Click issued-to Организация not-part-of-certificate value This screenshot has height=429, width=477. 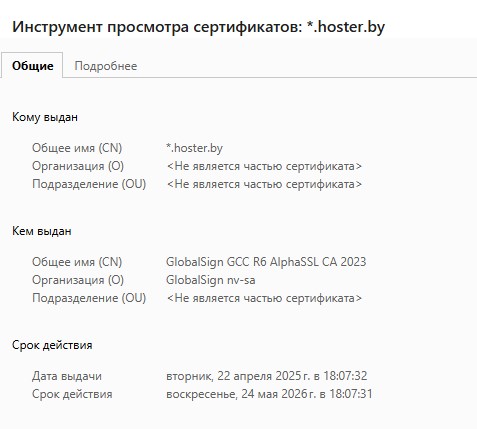click(x=264, y=166)
